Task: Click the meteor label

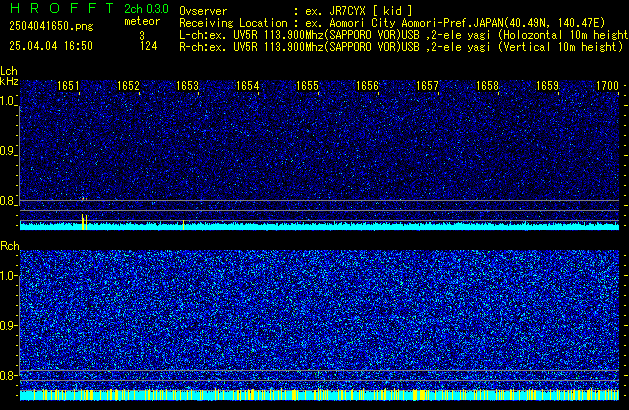Action: click(142, 21)
